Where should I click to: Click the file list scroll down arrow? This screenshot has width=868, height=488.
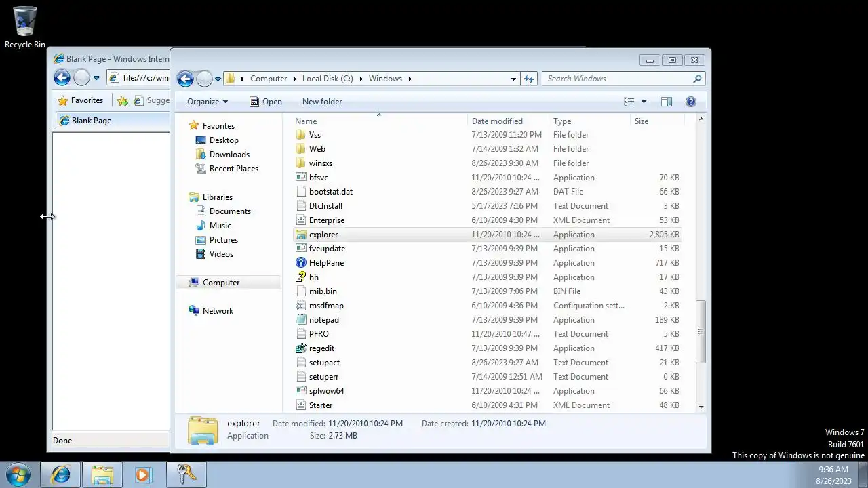(x=701, y=407)
